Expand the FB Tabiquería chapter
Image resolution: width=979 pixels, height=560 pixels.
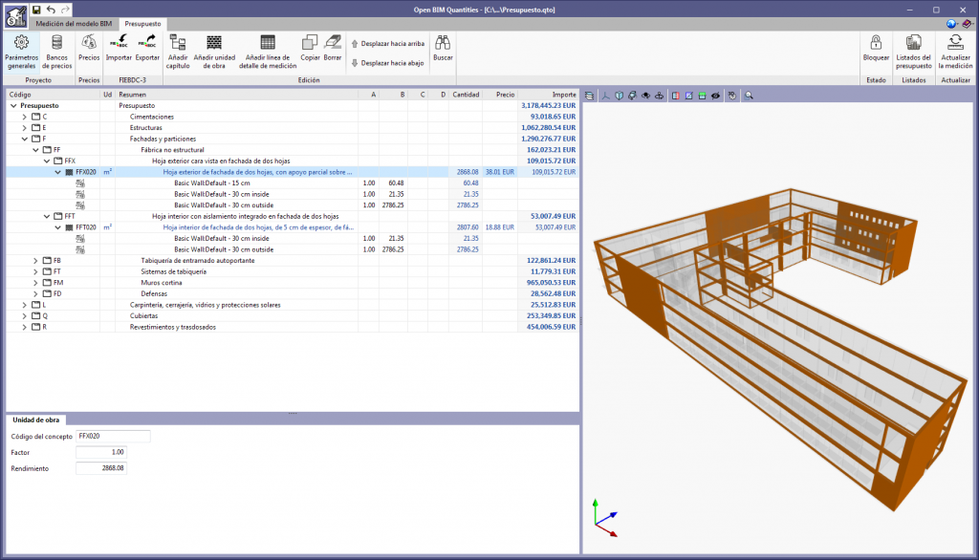36,260
